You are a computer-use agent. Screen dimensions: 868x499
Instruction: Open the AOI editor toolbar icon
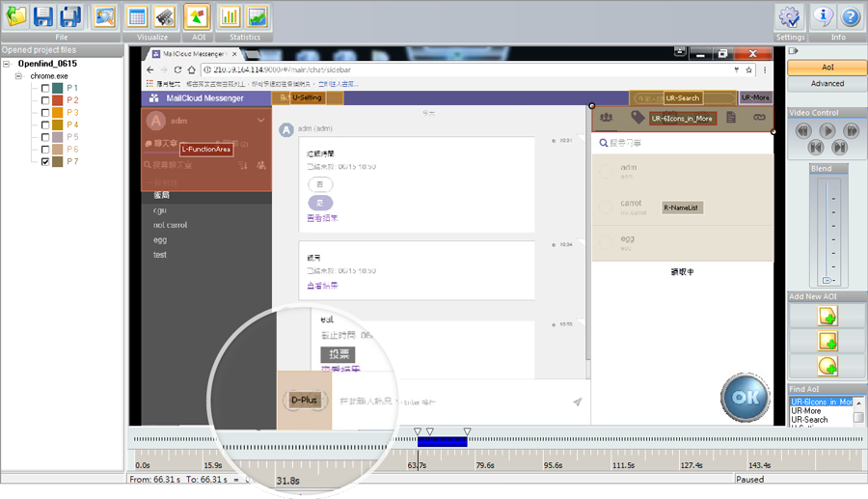(x=196, y=16)
